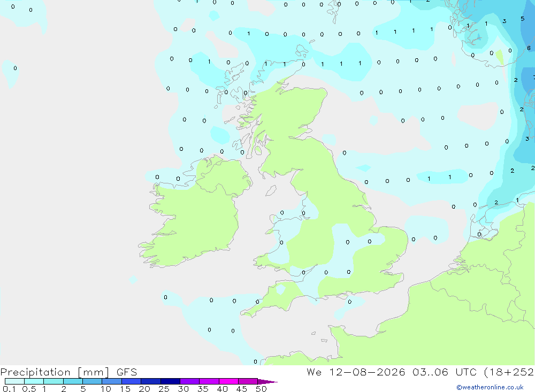Click the '40' legend scale label

click(x=222, y=389)
